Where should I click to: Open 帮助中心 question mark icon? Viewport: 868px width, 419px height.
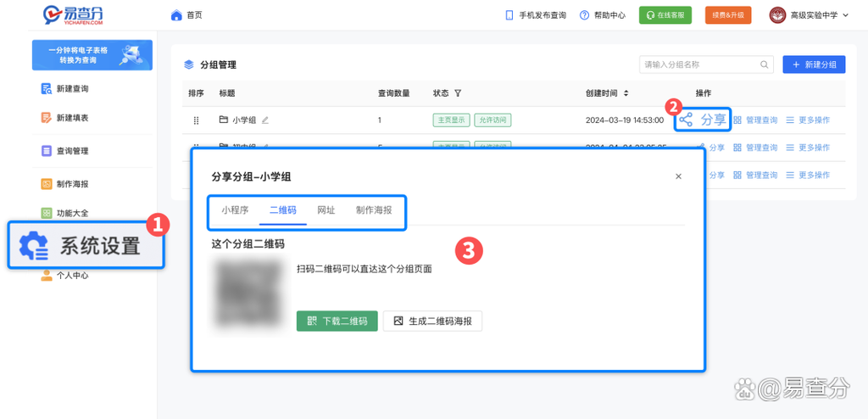584,15
